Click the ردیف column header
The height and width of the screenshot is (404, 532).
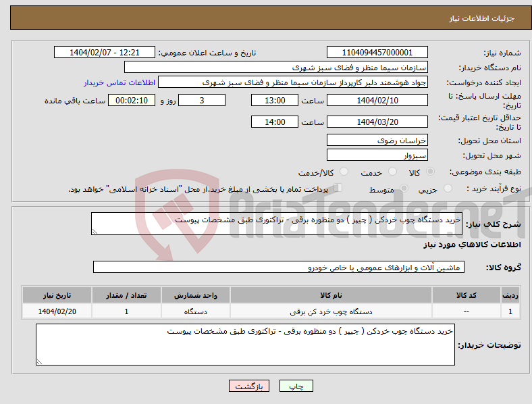510,295
